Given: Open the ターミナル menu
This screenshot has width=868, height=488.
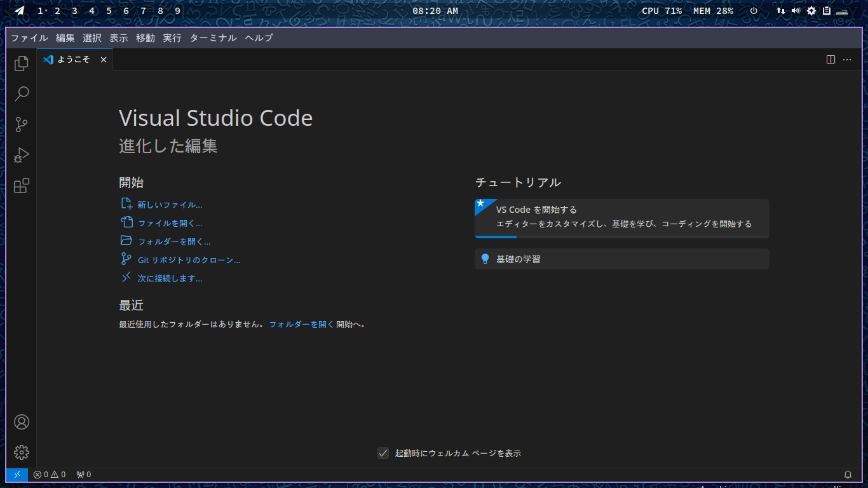Looking at the screenshot, I should pyautogui.click(x=213, y=38).
